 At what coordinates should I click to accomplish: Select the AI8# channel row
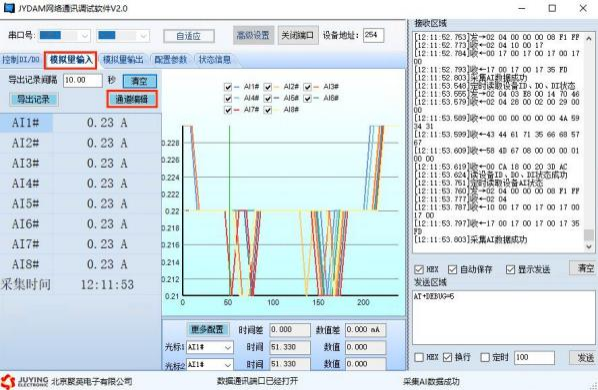(80, 264)
